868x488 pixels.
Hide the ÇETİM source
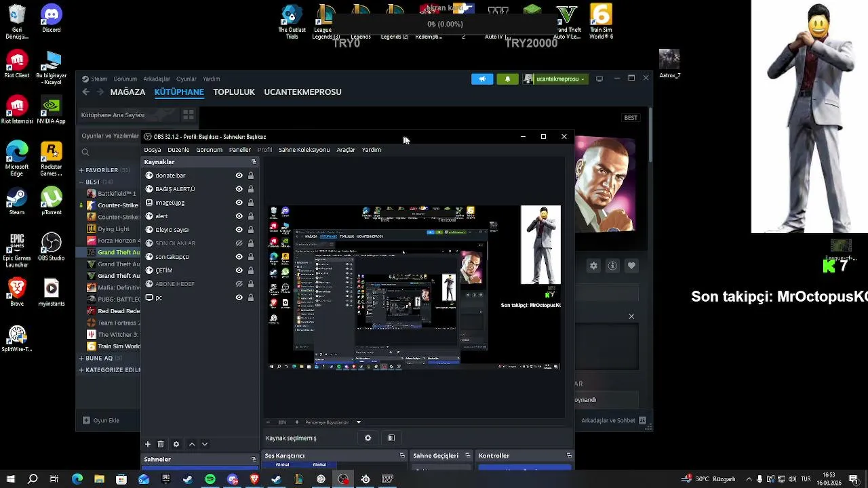239,270
